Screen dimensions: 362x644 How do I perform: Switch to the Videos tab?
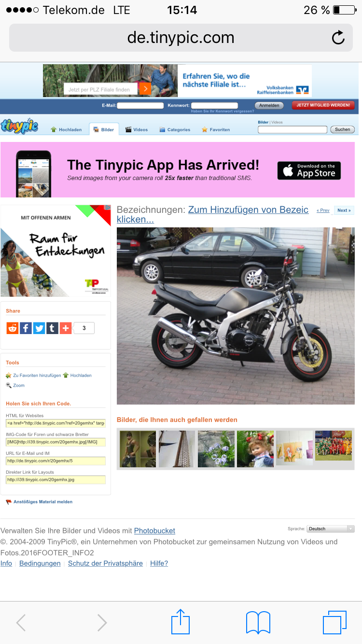[x=137, y=129]
